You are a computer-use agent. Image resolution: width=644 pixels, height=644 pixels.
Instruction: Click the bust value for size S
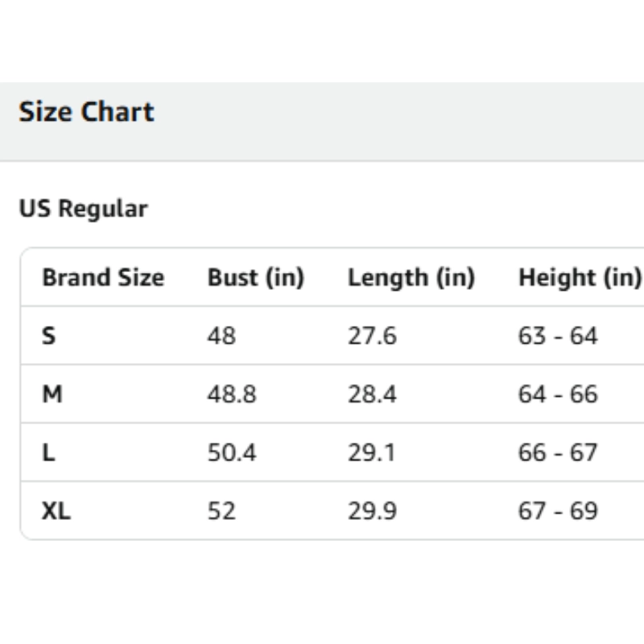coord(221,336)
